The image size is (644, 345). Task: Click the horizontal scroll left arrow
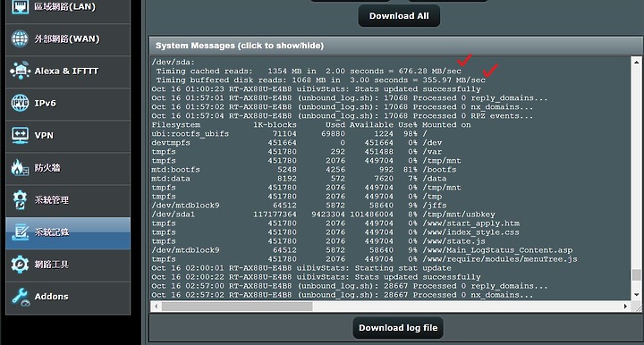click(x=156, y=307)
